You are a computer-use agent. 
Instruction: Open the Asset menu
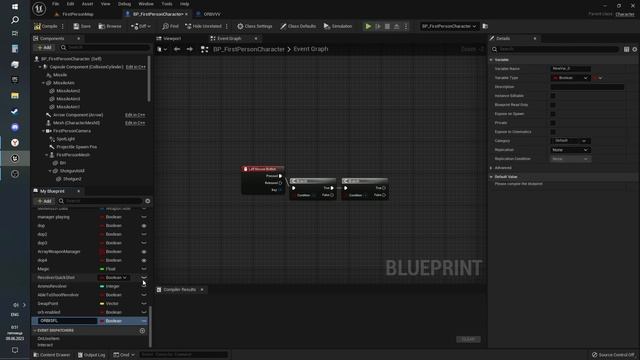tap(87, 4)
